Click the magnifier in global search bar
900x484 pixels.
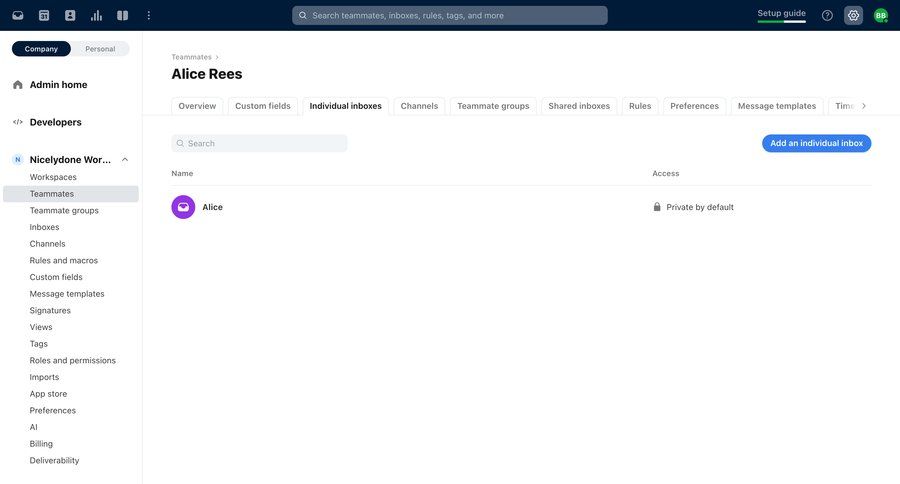[302, 16]
